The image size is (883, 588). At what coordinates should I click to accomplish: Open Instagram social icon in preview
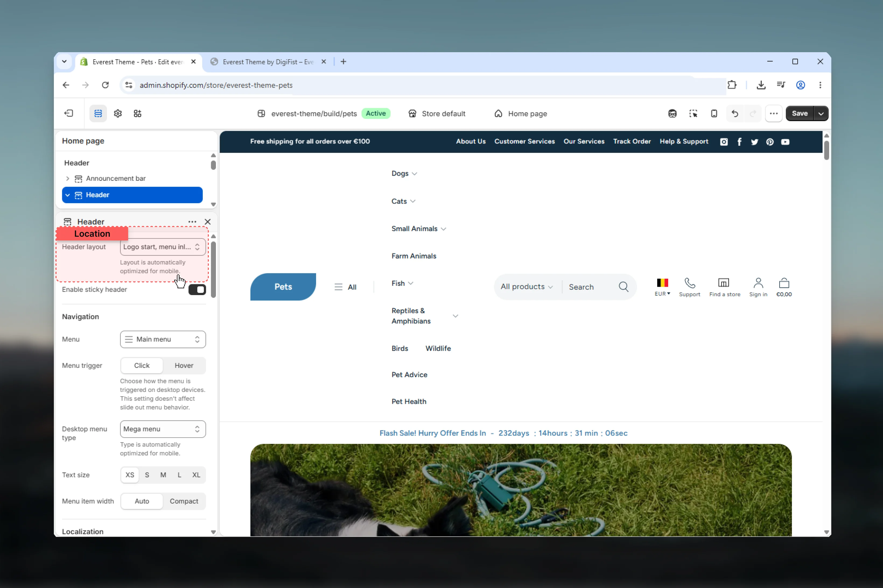pos(724,142)
